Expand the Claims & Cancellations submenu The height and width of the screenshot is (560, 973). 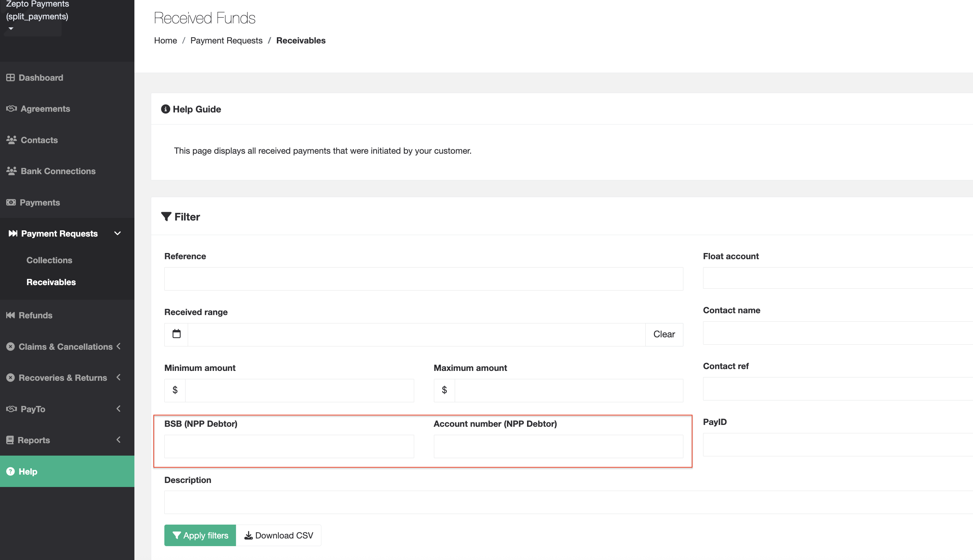[x=118, y=346]
